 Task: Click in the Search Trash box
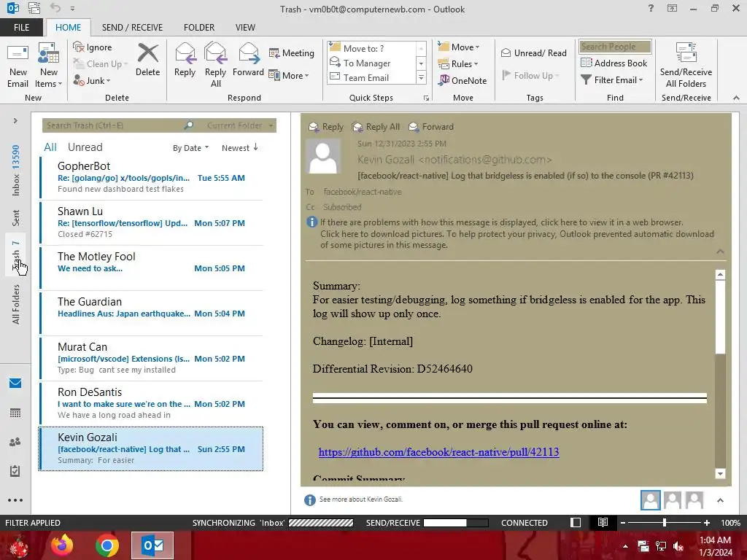click(112, 125)
